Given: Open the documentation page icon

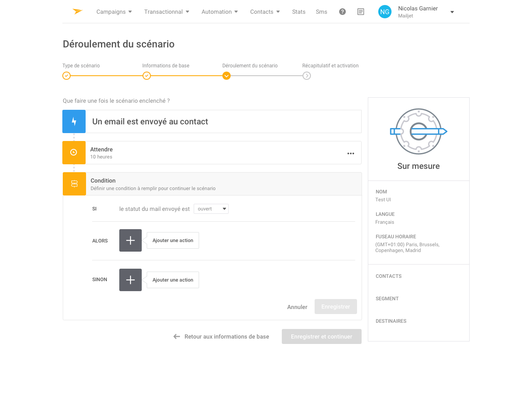Looking at the screenshot, I should [x=361, y=12].
